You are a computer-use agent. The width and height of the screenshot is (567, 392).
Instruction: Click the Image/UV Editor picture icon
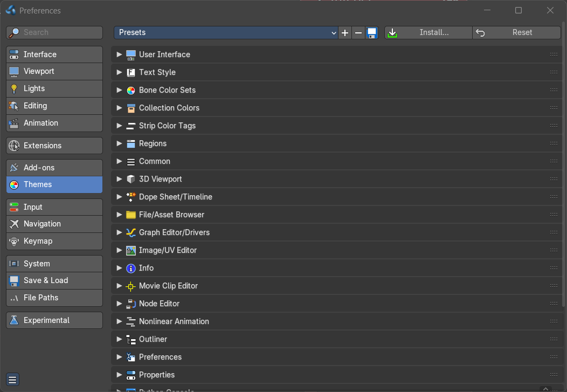click(130, 250)
